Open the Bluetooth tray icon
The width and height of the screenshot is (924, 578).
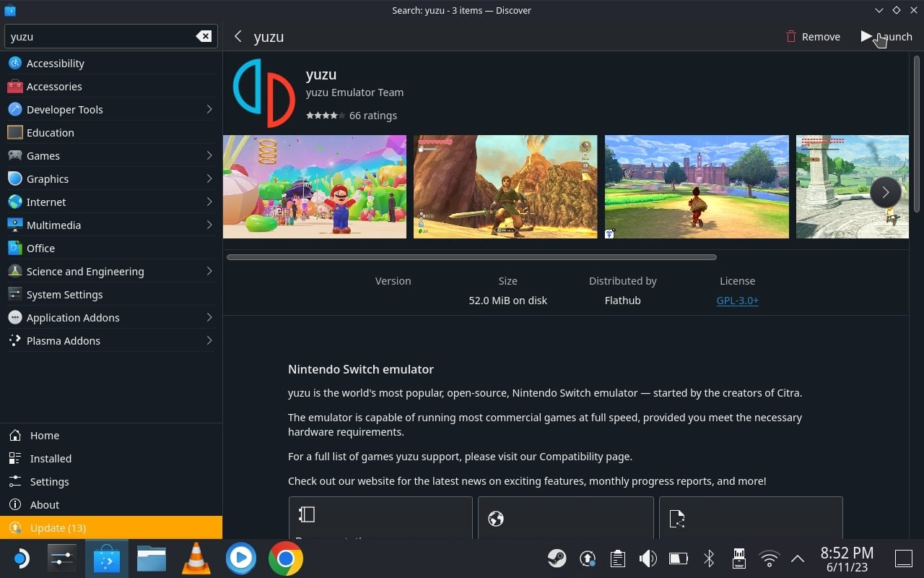click(709, 558)
